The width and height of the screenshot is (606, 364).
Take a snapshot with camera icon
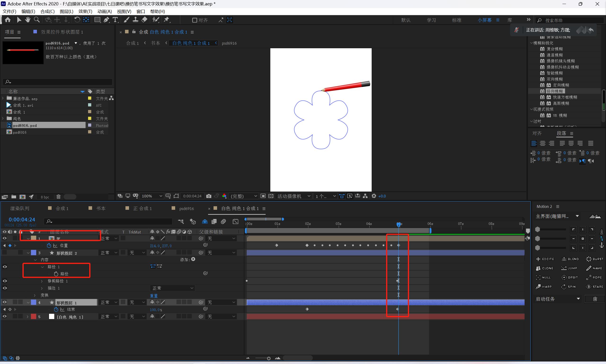point(209,196)
